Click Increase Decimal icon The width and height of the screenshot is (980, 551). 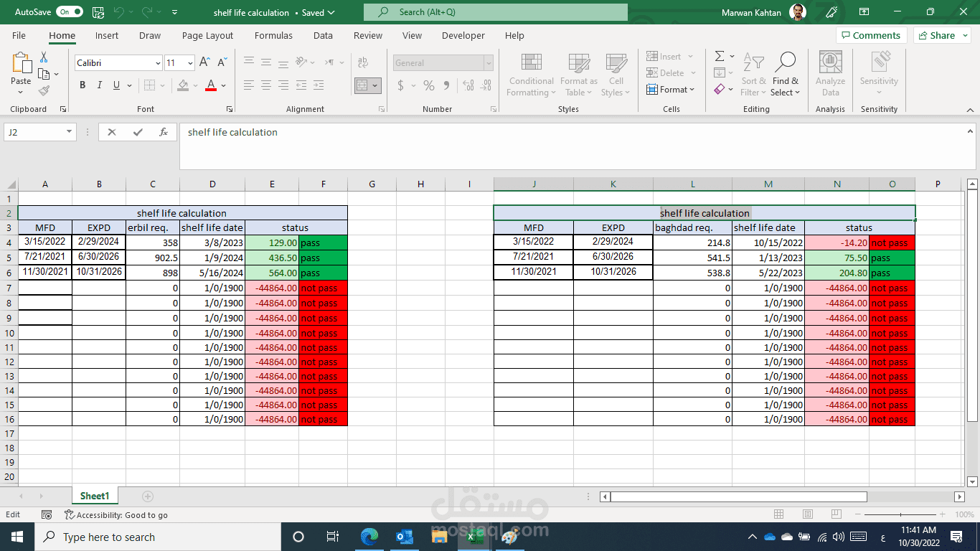pyautogui.click(x=468, y=85)
